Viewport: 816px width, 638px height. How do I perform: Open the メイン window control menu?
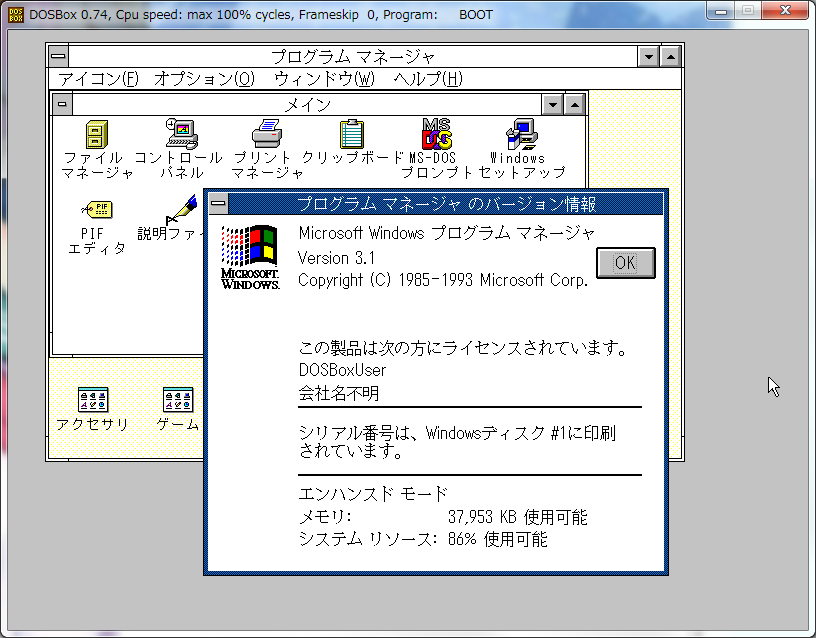pos(61,103)
